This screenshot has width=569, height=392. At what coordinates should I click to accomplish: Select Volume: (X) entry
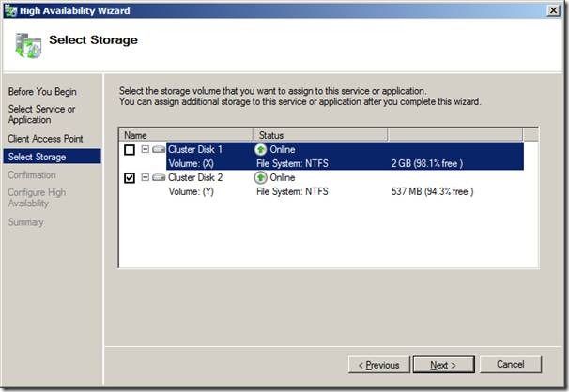[192, 163]
